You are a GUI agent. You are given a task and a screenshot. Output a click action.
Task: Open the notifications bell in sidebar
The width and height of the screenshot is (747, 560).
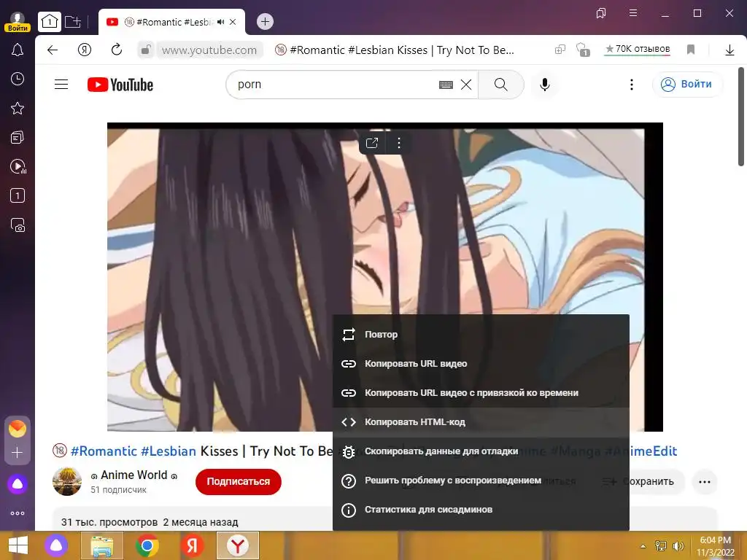pos(18,50)
